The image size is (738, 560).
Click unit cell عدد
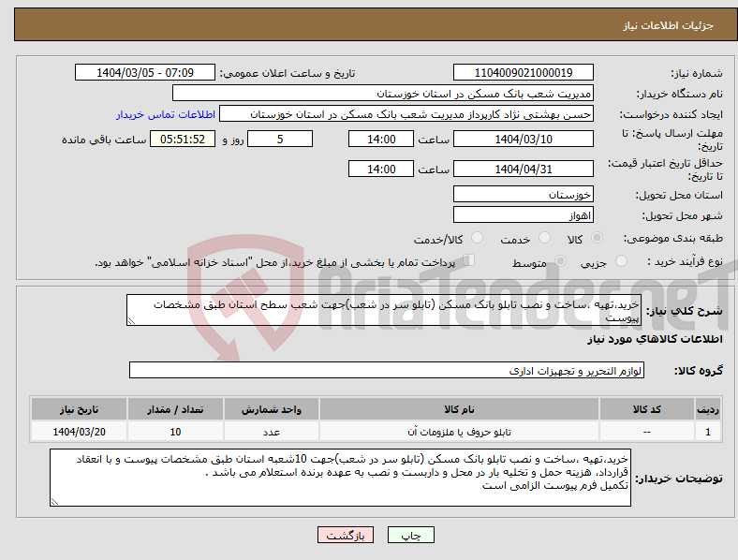point(272,432)
